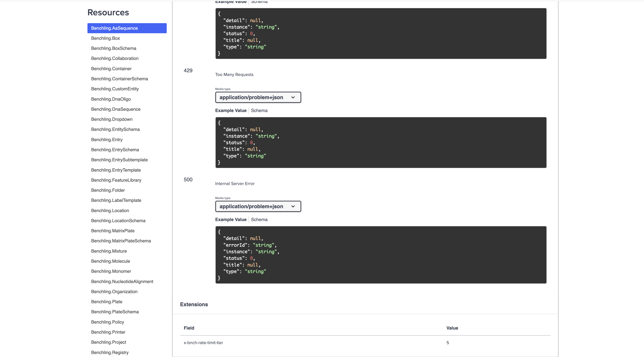Go to Benchling.DnaOligo
This screenshot has height=357, width=644.
click(111, 99)
